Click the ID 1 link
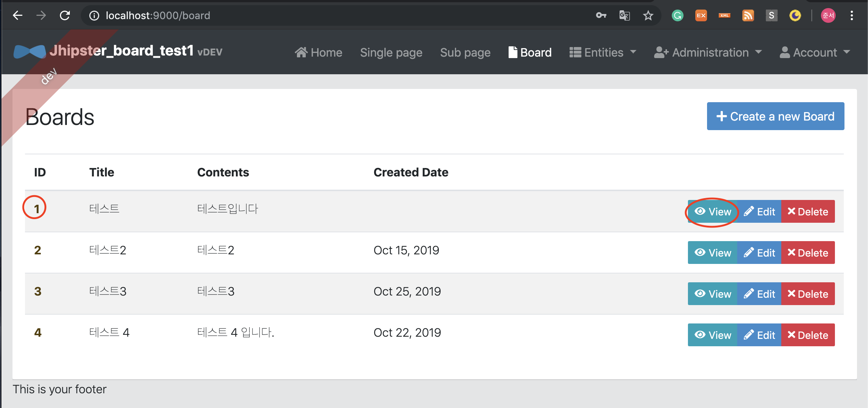The image size is (868, 408). pos(37,209)
